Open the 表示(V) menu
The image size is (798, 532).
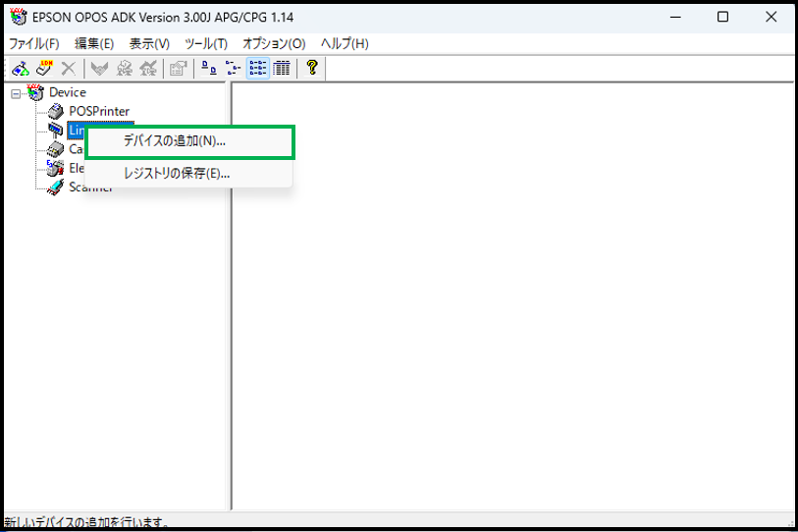(149, 44)
